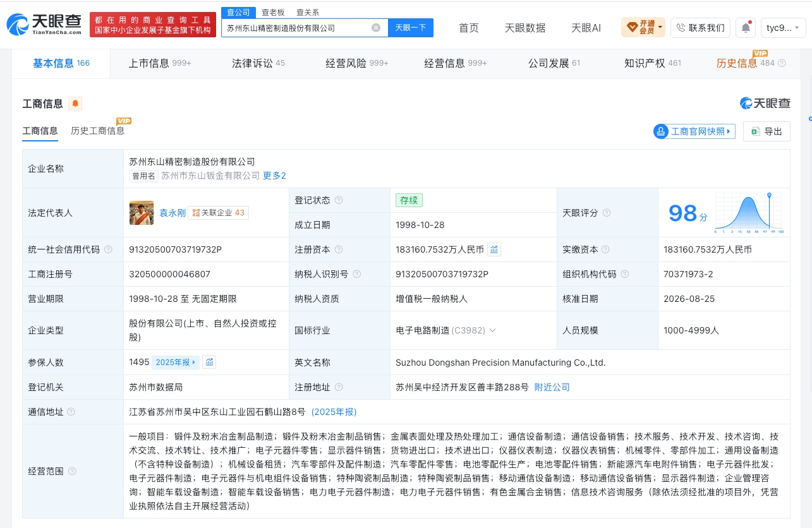Click the 天眼一下 search button

point(411,28)
